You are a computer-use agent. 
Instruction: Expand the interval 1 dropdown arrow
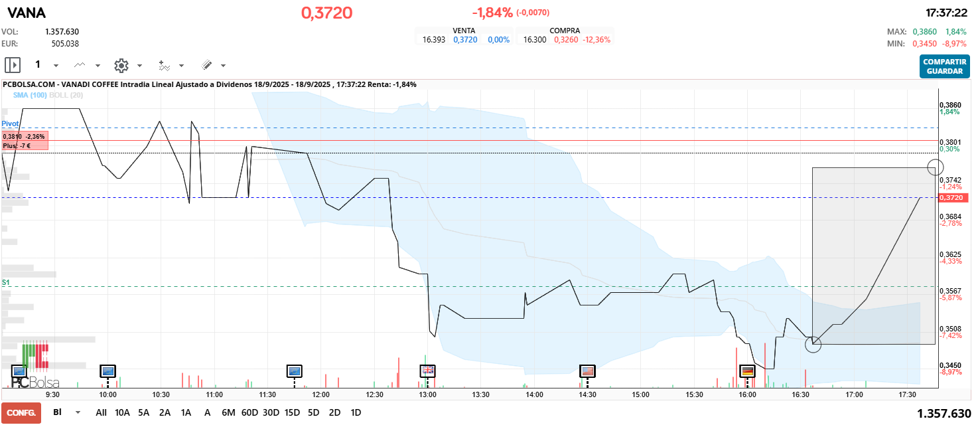point(56,66)
